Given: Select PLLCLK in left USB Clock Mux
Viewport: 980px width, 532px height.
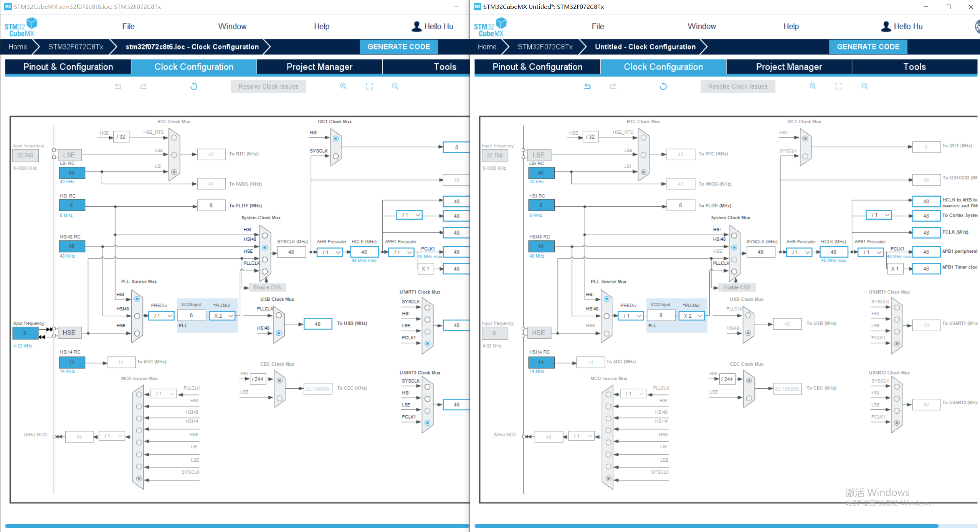Looking at the screenshot, I should click(279, 315).
